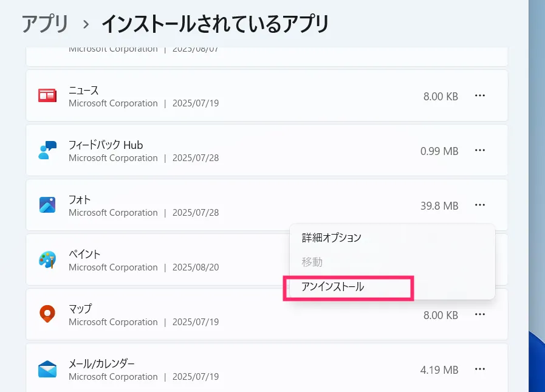Click the 8.00 KB size for ニュース

(x=440, y=97)
